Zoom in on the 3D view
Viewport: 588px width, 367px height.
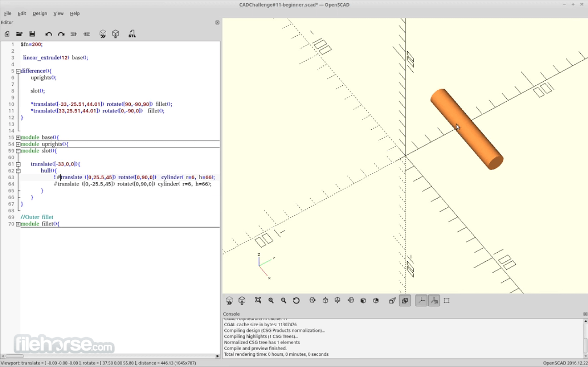271,300
